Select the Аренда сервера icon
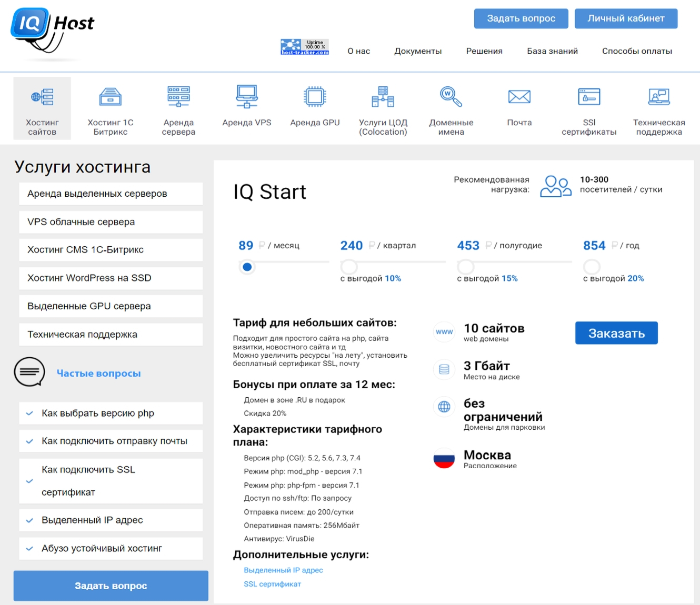This screenshot has height=605, width=700. pos(178,97)
